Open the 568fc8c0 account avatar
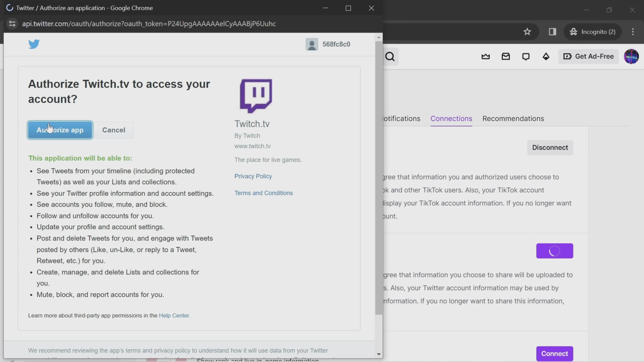This screenshot has height=362, width=644. [x=311, y=44]
